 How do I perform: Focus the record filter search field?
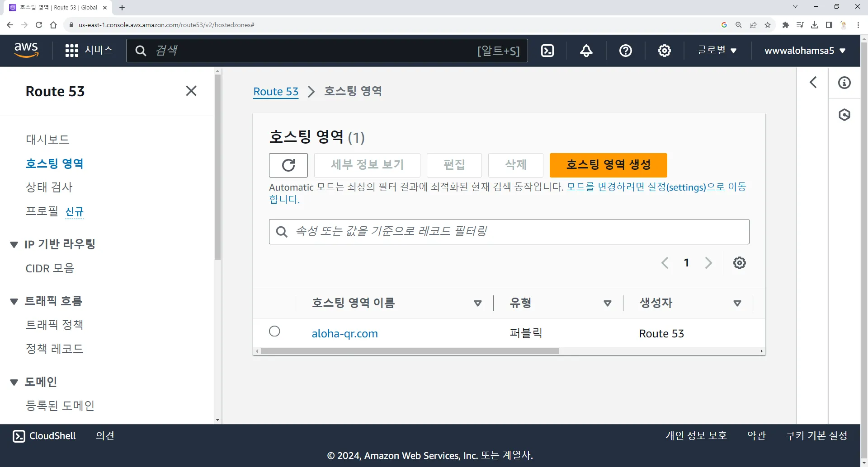509,232
